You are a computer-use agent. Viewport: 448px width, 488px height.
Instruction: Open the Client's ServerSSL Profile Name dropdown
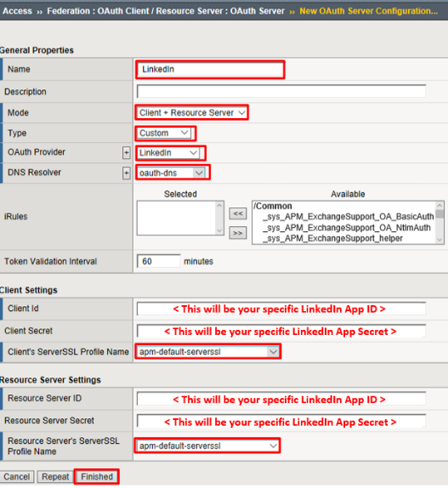[208, 352]
